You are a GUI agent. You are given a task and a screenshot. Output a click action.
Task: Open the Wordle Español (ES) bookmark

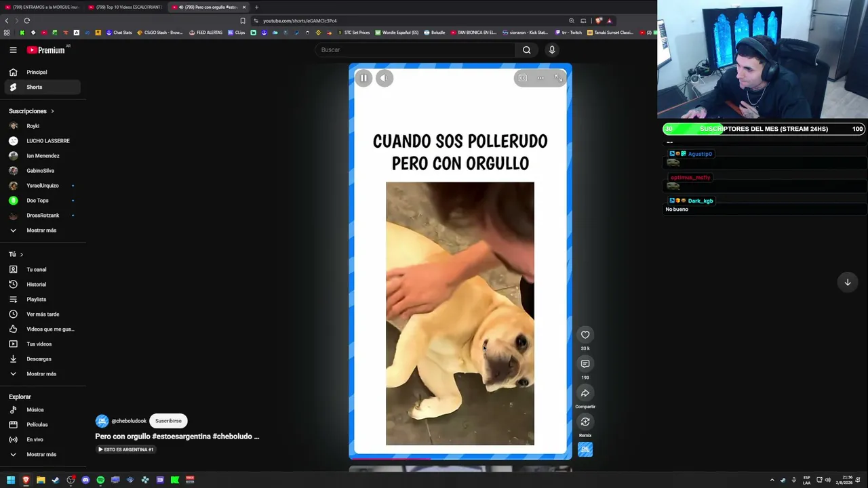[397, 33]
